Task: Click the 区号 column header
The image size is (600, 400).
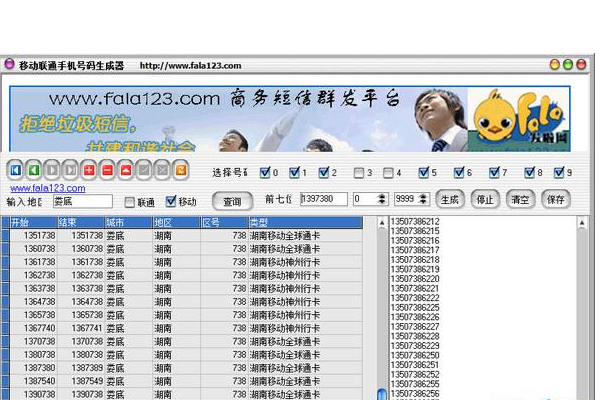Action: [x=225, y=222]
